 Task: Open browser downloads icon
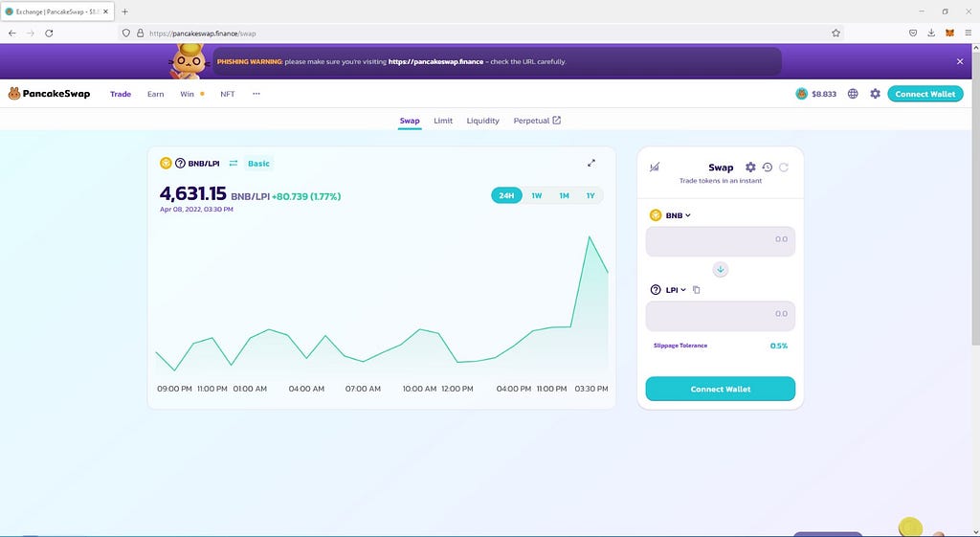pos(931,34)
